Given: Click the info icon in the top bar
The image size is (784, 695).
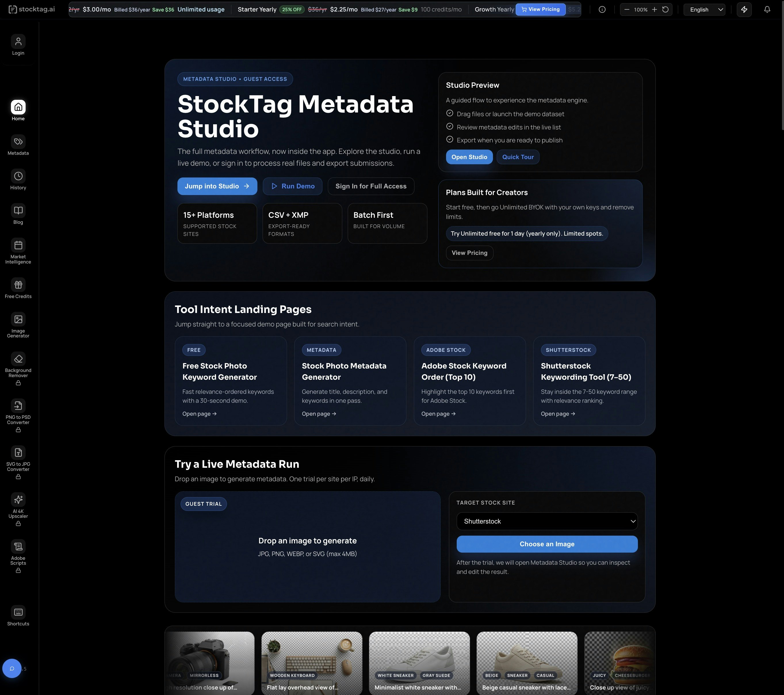Looking at the screenshot, I should pyautogui.click(x=602, y=9).
